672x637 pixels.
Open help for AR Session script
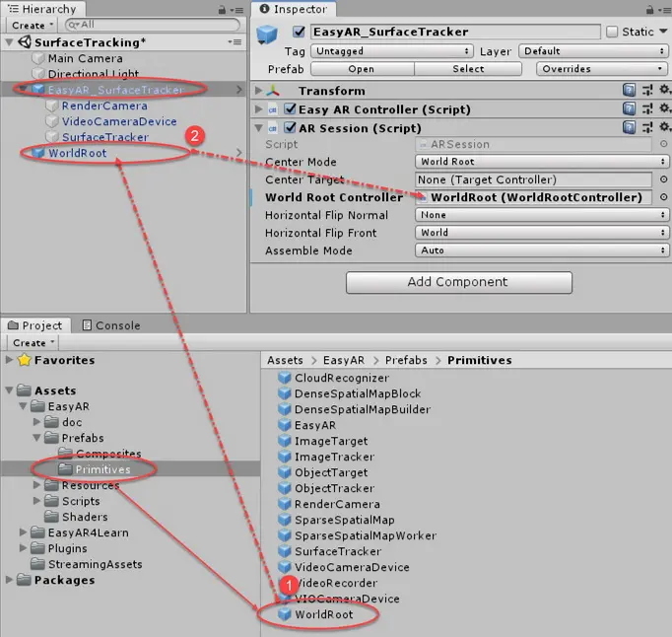click(x=629, y=127)
